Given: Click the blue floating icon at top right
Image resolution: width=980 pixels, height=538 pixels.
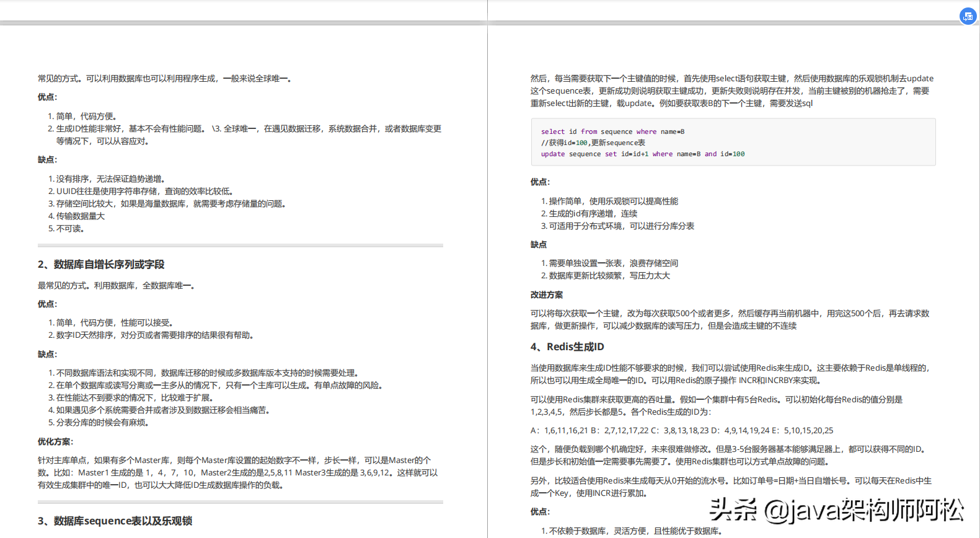Looking at the screenshot, I should [968, 16].
